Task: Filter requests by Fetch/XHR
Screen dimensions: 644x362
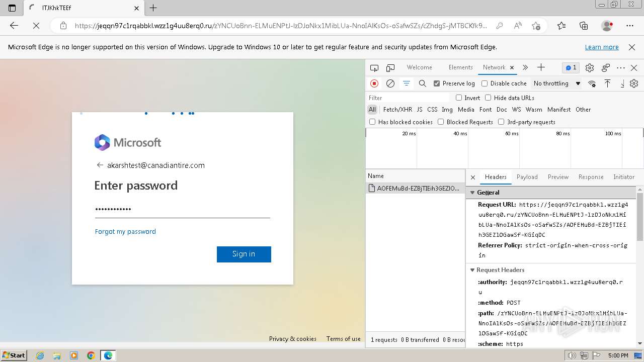Action: pyautogui.click(x=397, y=110)
